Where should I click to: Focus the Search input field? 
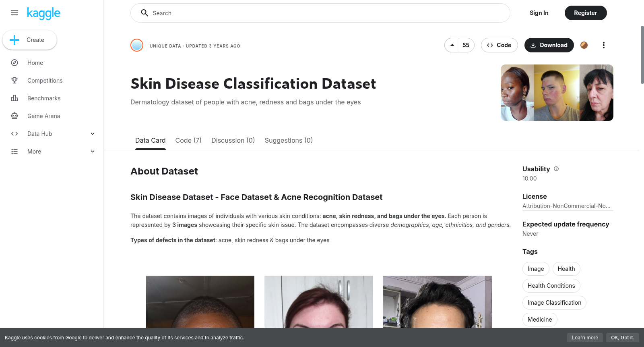320,13
